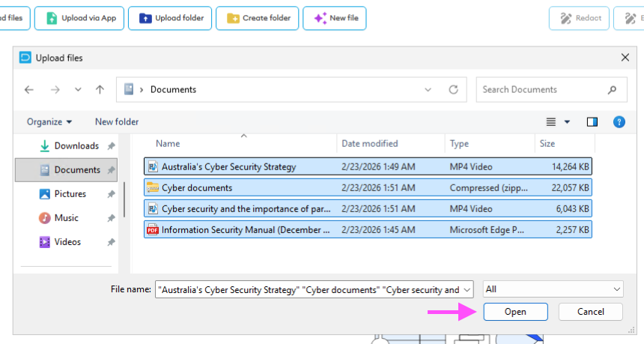The width and height of the screenshot is (644, 344).
Task: Click the video icon of Australia's Cyber Security Strategy
Action: click(153, 166)
